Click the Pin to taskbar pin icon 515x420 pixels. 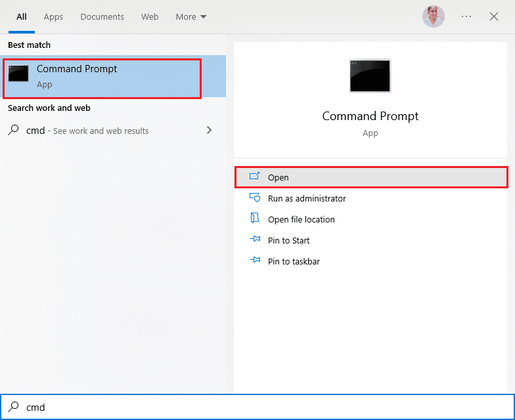[255, 260]
